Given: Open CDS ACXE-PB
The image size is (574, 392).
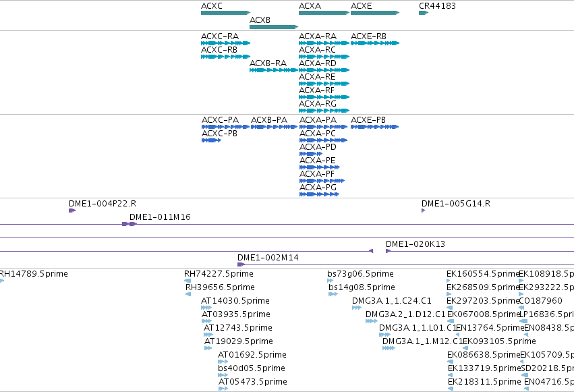Looking at the screenshot, I should 374,127.
